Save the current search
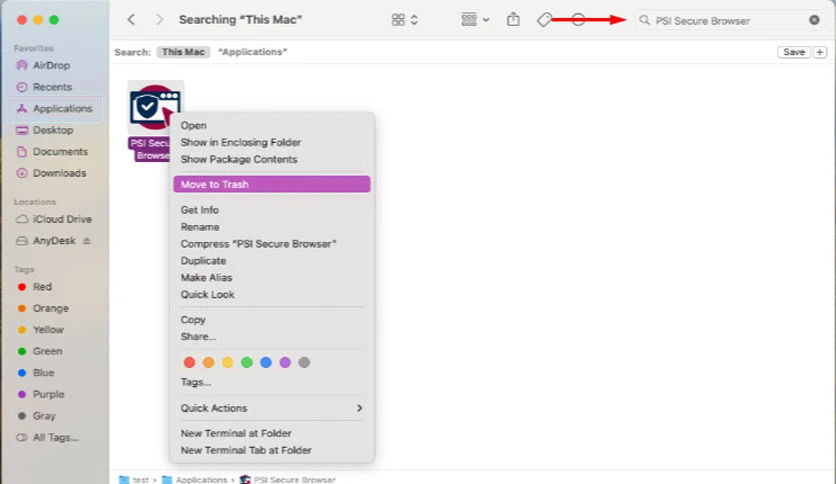 (794, 52)
